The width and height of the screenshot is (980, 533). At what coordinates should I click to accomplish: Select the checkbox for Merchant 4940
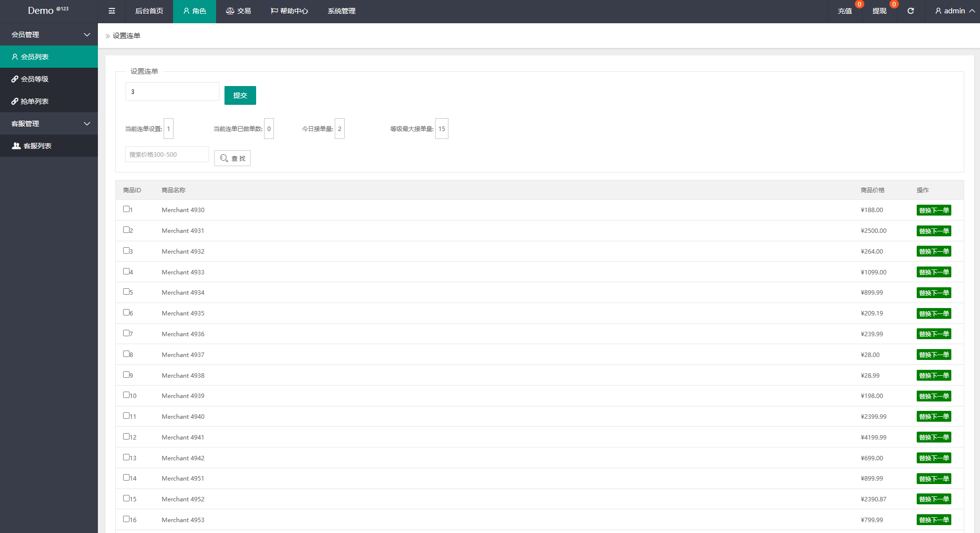coord(126,416)
